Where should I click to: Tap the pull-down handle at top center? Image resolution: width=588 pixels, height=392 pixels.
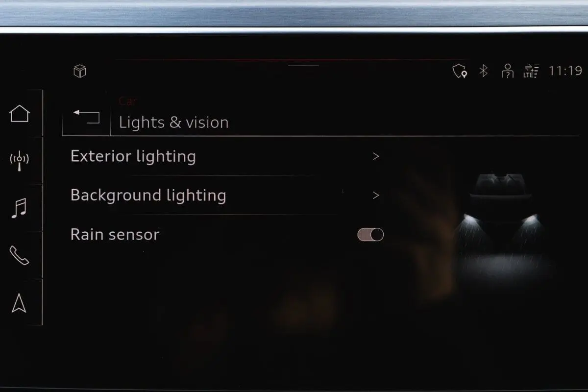point(304,65)
